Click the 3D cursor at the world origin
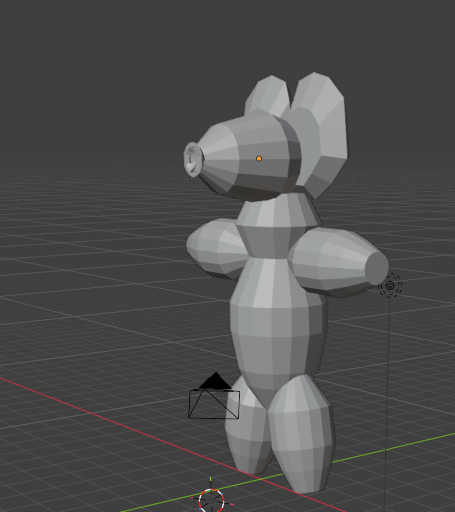The height and width of the screenshot is (512, 455). pyautogui.click(x=211, y=500)
